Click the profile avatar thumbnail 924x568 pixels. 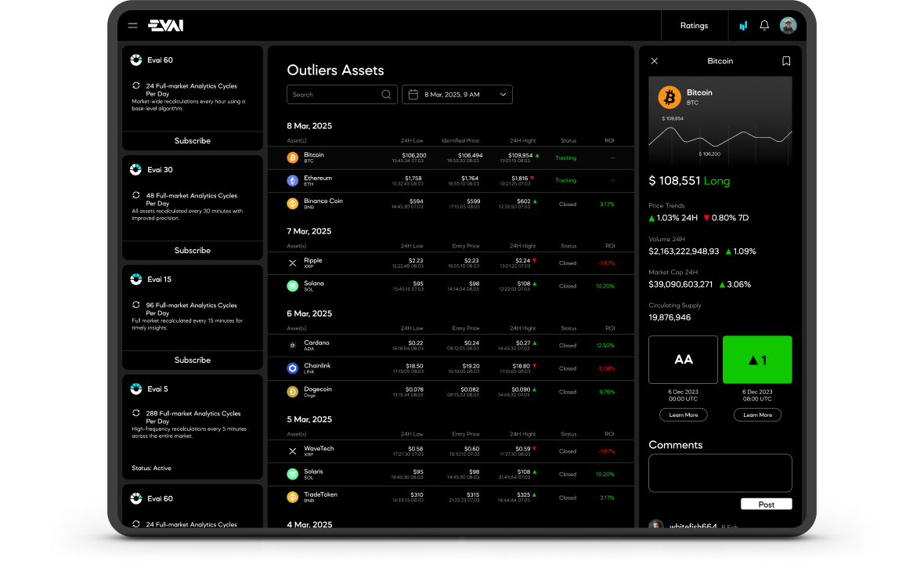coord(788,25)
